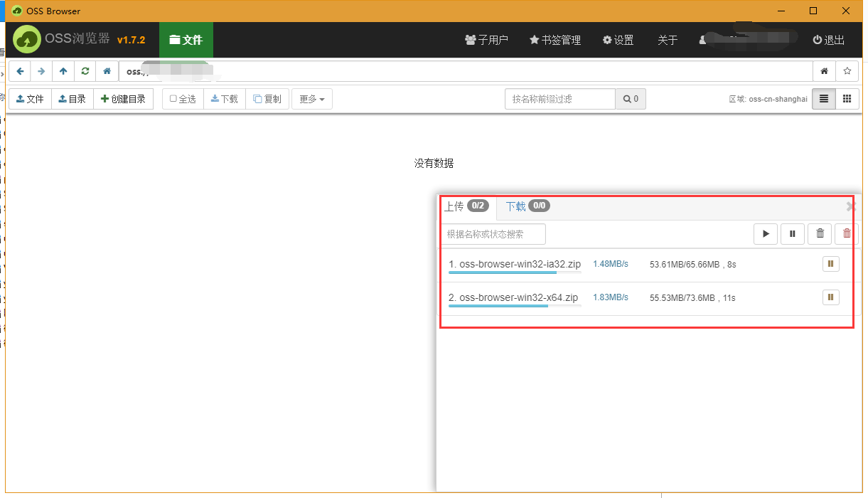Open 子用户 sub-user menu

click(x=486, y=40)
